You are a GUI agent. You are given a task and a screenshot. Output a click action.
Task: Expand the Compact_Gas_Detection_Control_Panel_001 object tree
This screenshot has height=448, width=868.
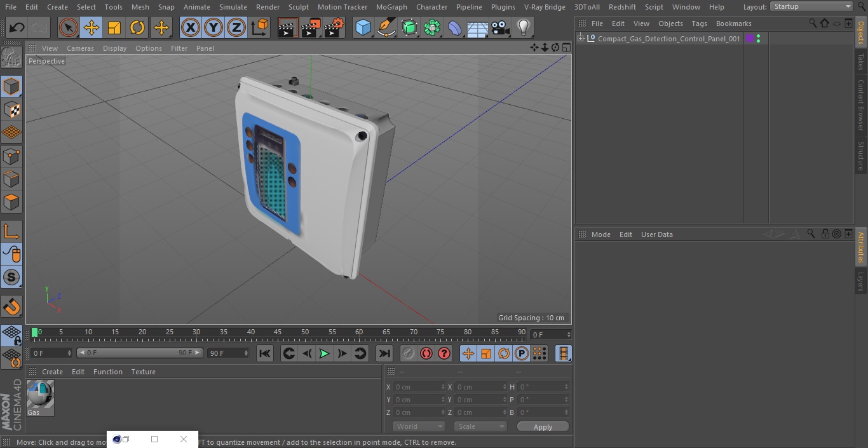[x=580, y=39]
